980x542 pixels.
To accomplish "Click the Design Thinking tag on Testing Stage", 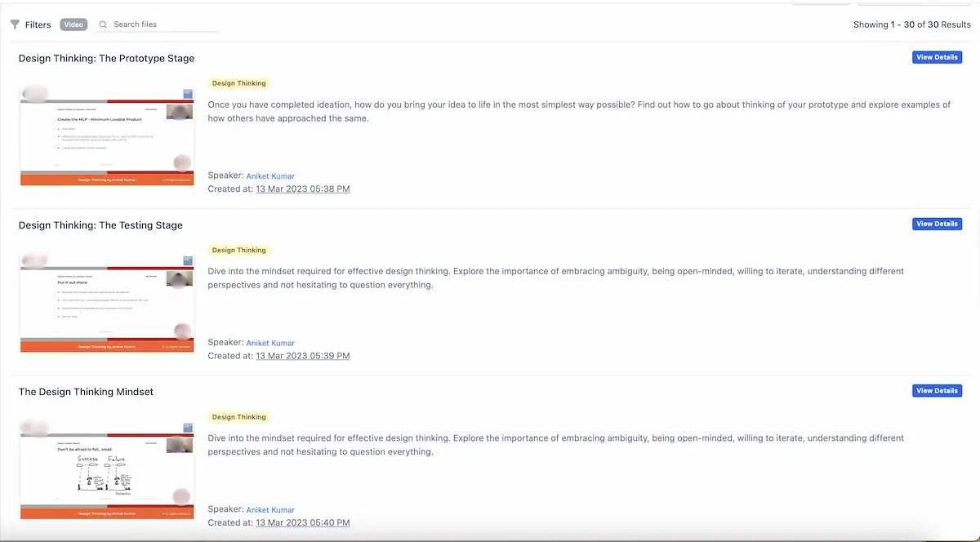I will (238, 250).
